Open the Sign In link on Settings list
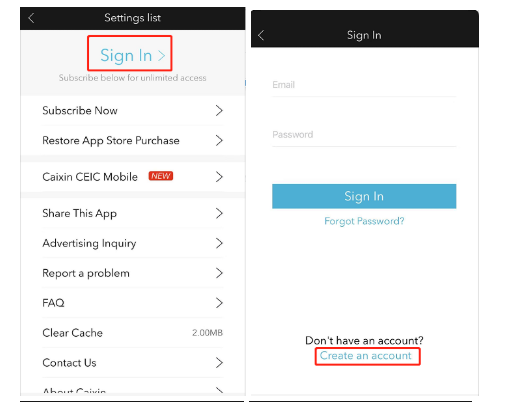Image resolution: width=521 pixels, height=402 pixels. 130,53
